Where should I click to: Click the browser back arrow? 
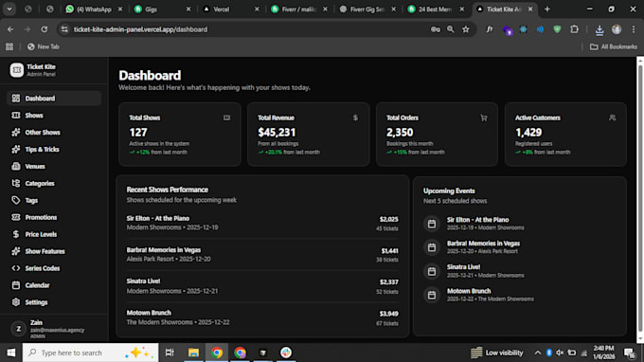pyautogui.click(x=10, y=29)
